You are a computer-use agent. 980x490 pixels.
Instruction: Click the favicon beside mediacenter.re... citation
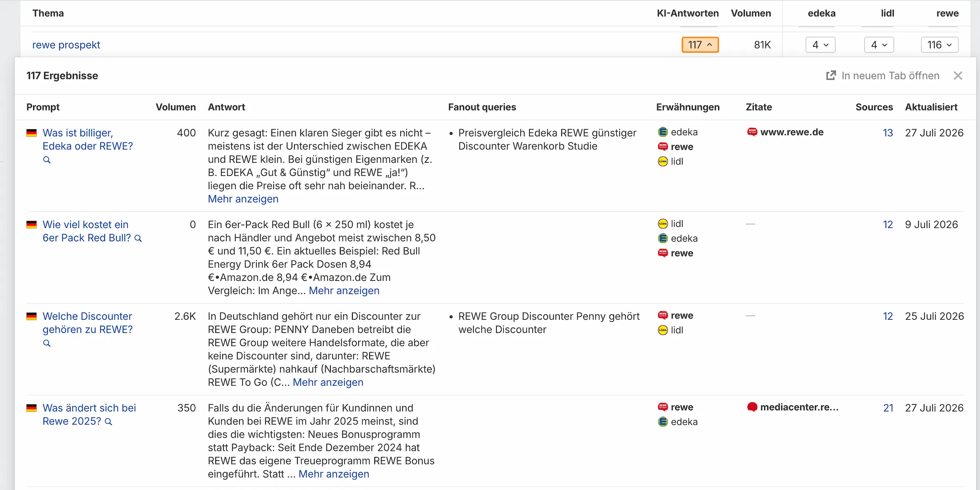pos(752,407)
